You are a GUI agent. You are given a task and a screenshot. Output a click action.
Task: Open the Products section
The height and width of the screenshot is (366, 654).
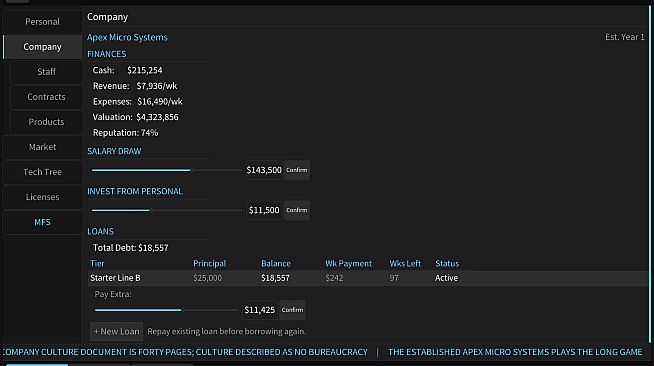pyautogui.click(x=46, y=122)
